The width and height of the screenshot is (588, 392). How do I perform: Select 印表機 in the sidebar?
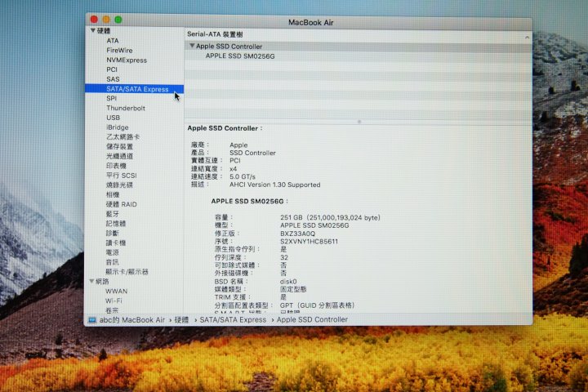[x=116, y=166]
